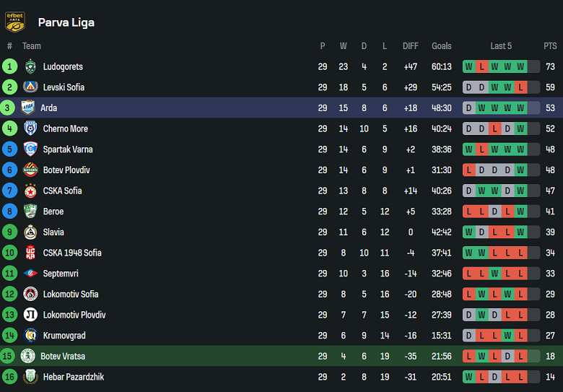
Task: Click the Lokomotiv Plovdiv club badge
Action: pyautogui.click(x=30, y=315)
